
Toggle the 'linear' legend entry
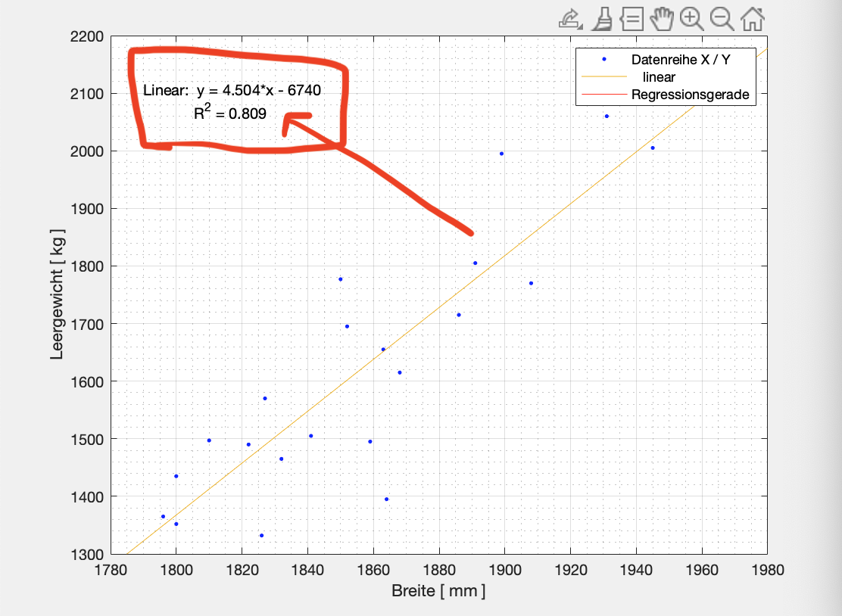(658, 77)
